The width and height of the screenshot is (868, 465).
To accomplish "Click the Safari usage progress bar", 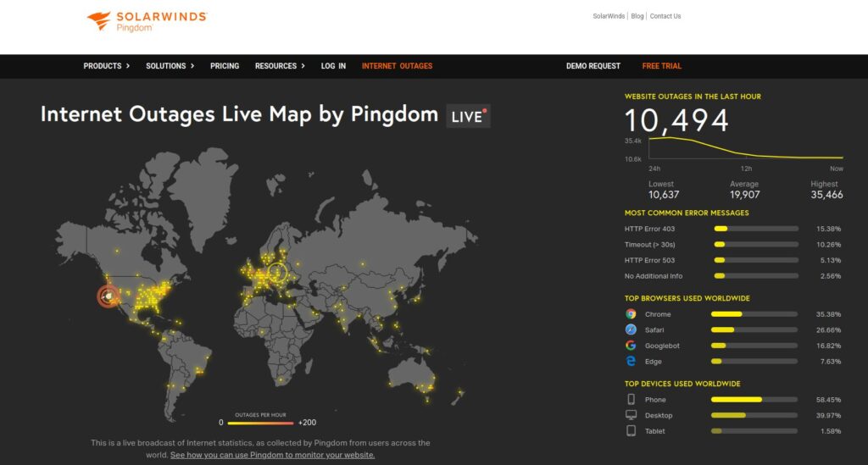I will pyautogui.click(x=754, y=329).
